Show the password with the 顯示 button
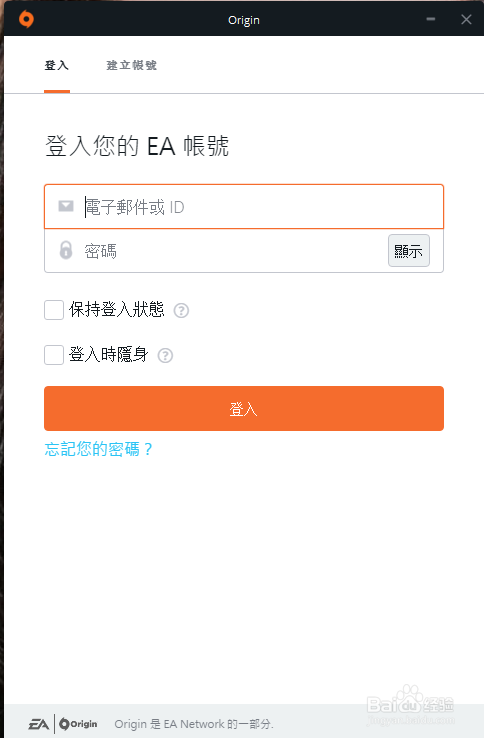Screen dimensions: 484x738 click(x=409, y=251)
